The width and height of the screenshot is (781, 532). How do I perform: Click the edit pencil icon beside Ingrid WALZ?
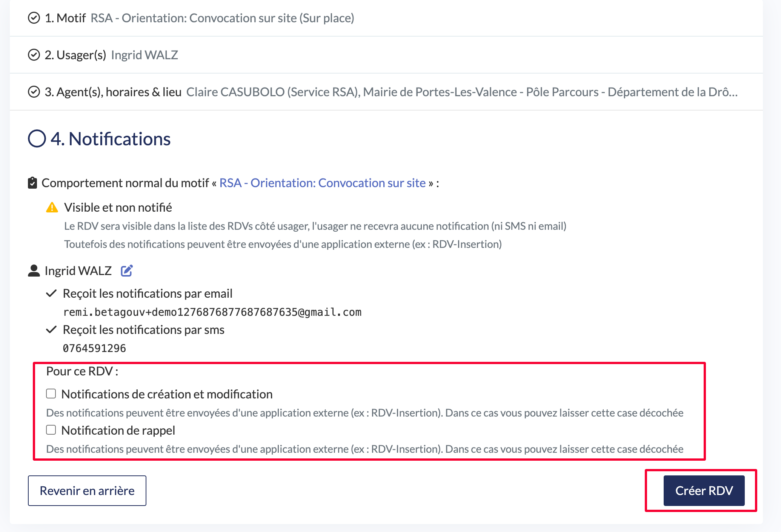click(126, 271)
